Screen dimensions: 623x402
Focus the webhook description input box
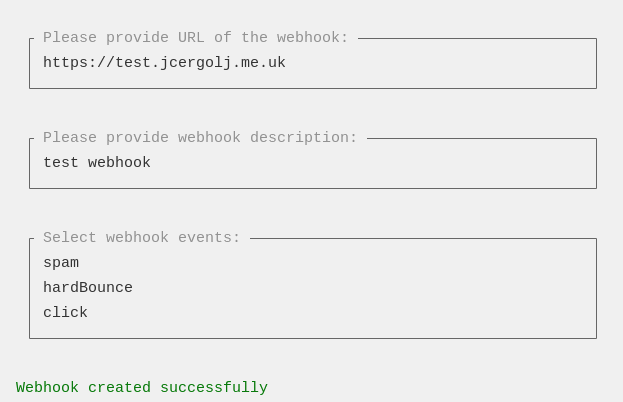313,163
